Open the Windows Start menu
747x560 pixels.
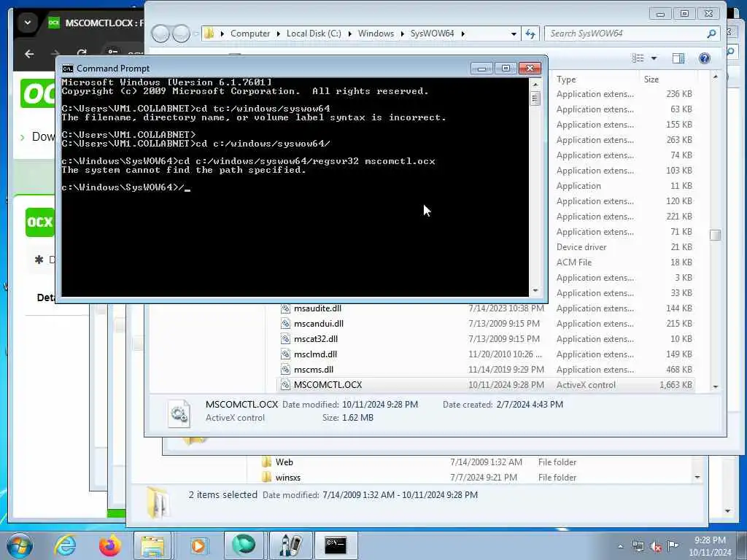[19, 545]
